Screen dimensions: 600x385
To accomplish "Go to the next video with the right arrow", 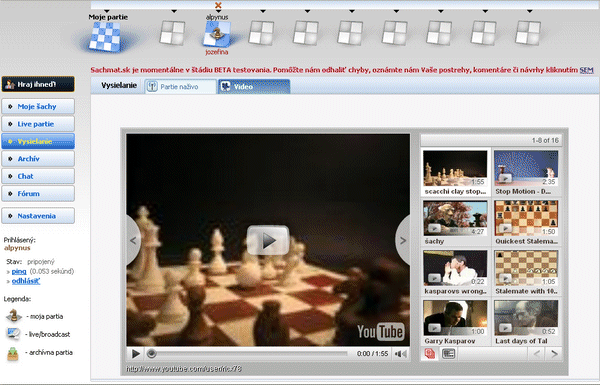I will [403, 240].
